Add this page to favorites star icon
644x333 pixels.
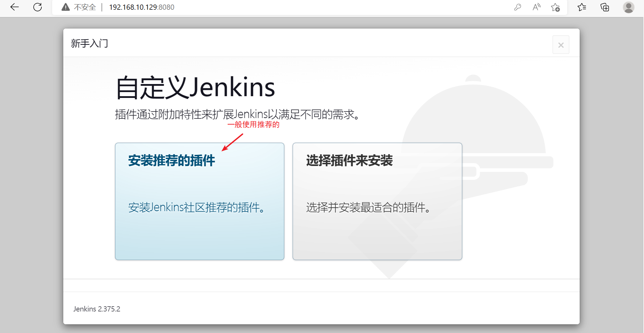(555, 7)
